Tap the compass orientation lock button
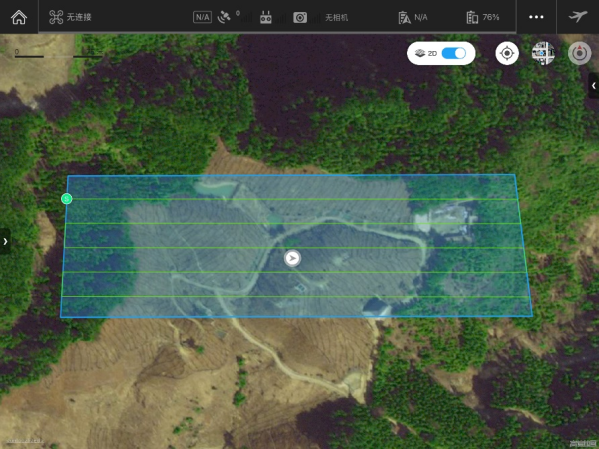 click(x=580, y=53)
